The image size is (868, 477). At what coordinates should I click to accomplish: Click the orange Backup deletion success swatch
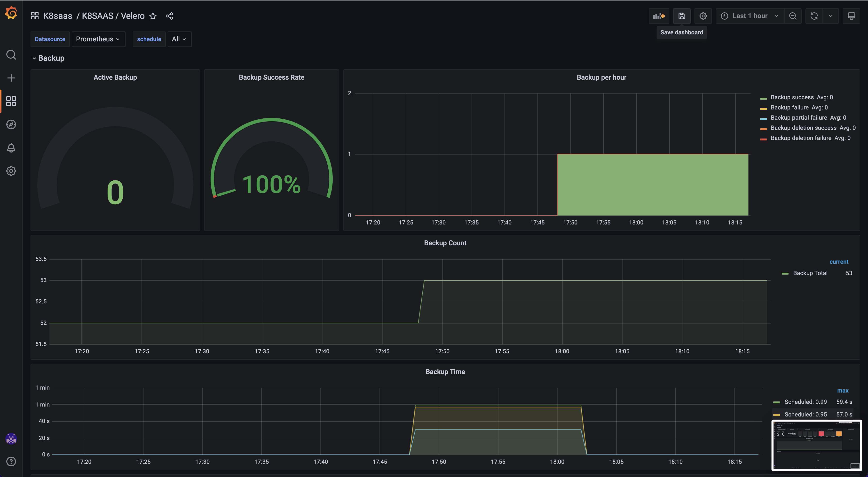[764, 129]
